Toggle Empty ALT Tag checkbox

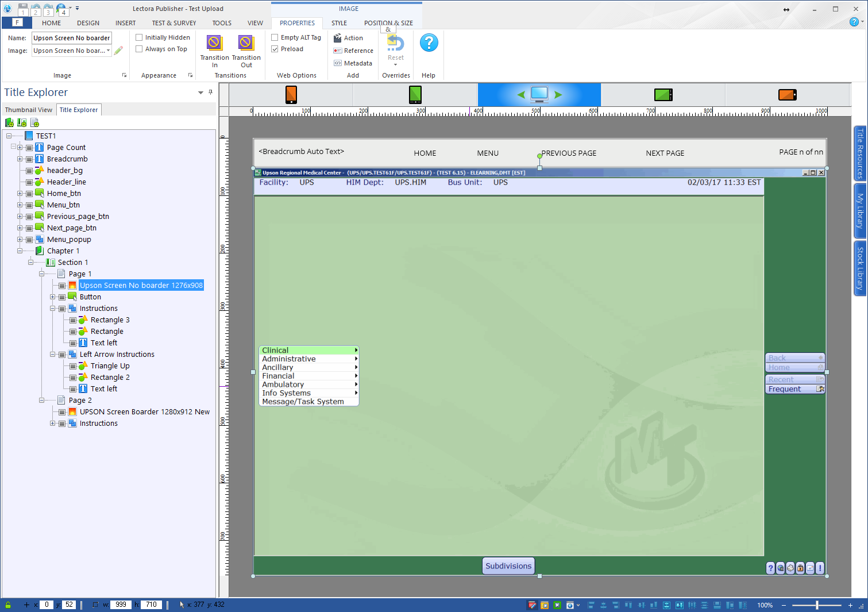pos(275,37)
